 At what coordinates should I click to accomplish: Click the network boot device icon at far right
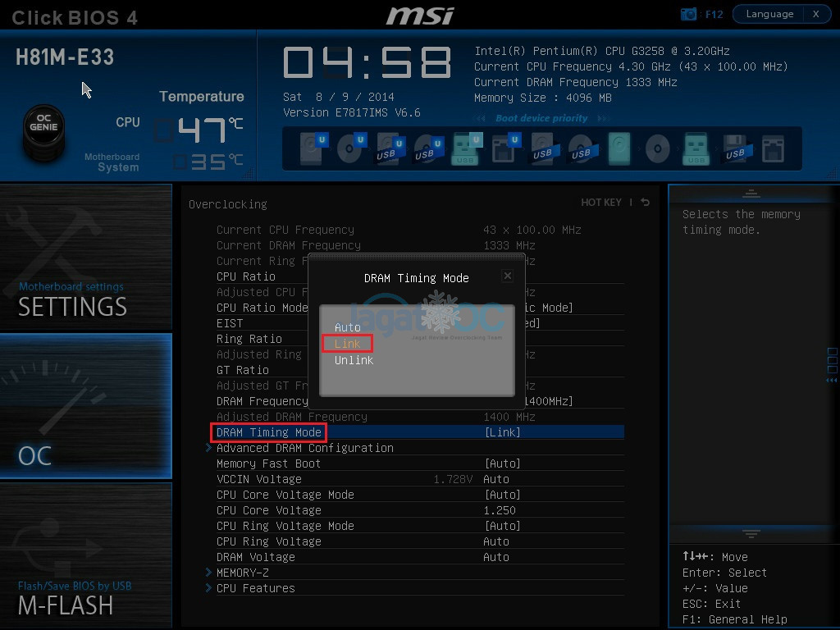click(x=773, y=148)
